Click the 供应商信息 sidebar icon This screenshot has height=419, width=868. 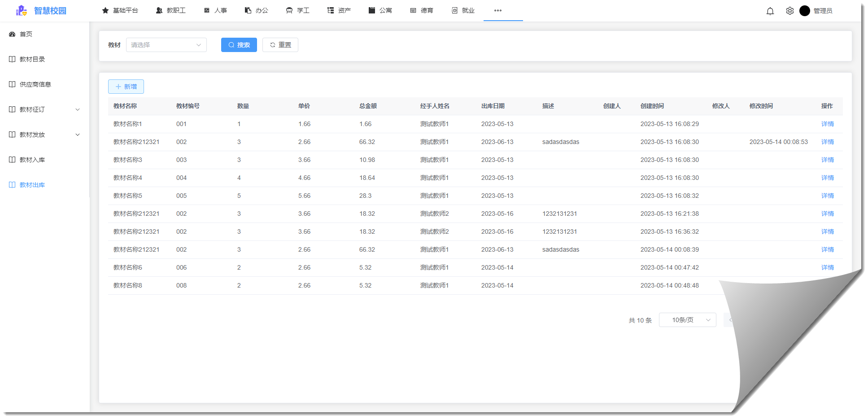click(12, 84)
